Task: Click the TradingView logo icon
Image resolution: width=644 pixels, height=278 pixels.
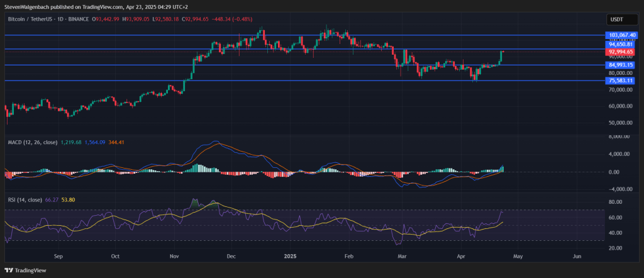Action: [8, 270]
